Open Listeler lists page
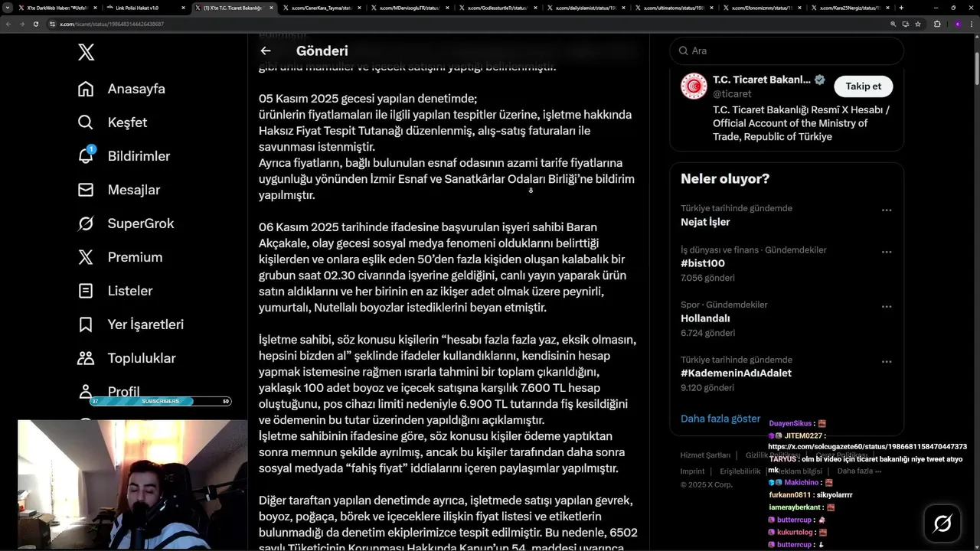The width and height of the screenshot is (980, 551). click(115, 291)
